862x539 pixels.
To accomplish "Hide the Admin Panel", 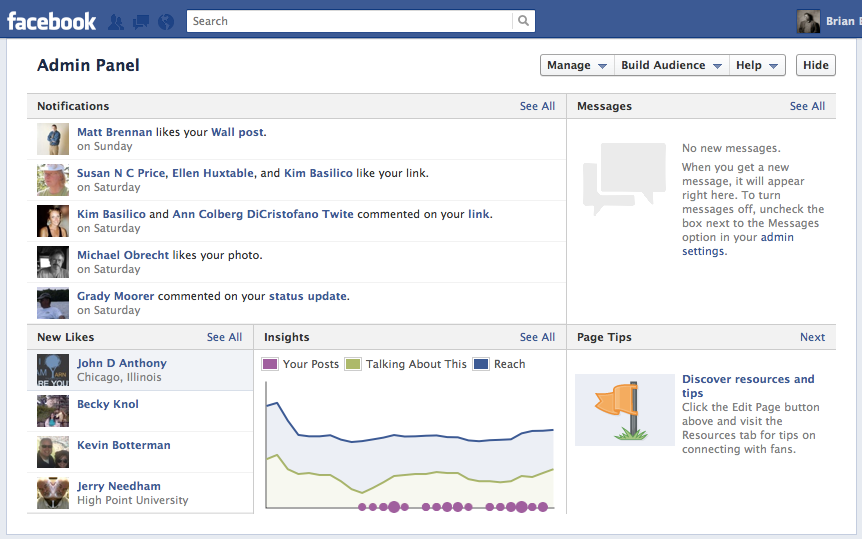I will coord(815,65).
